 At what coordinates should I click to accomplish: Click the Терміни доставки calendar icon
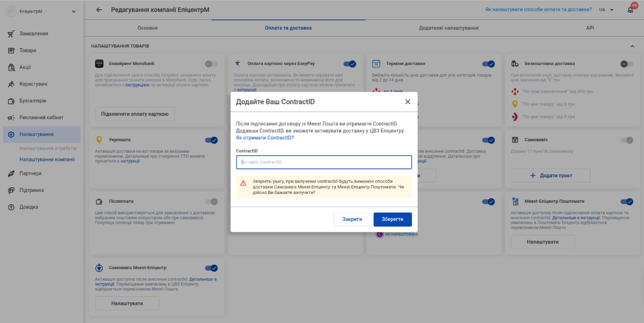376,64
